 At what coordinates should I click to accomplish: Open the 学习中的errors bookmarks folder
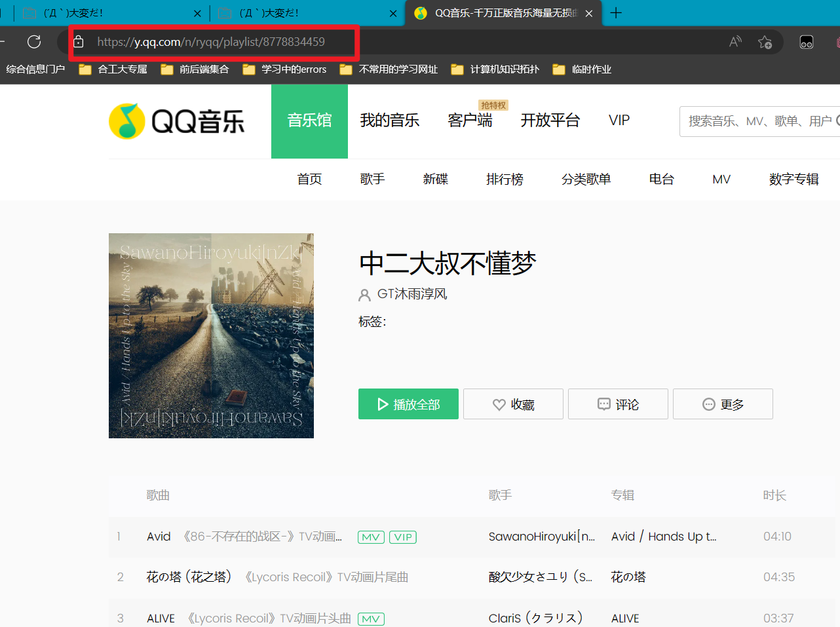click(284, 69)
